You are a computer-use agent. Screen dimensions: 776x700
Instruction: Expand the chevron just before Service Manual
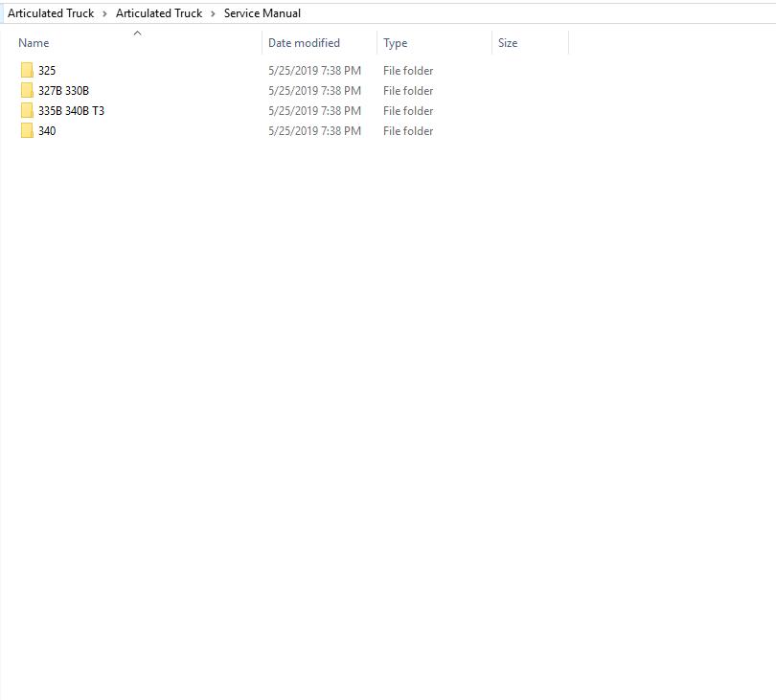214,13
